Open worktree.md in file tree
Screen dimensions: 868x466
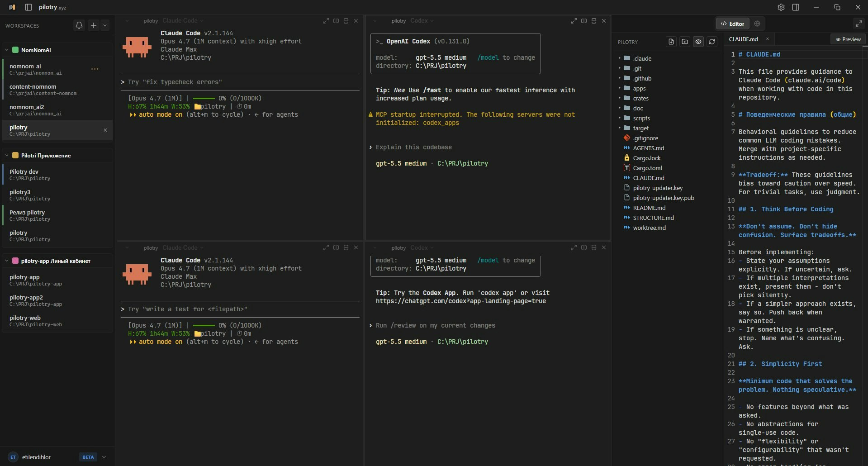(x=649, y=228)
